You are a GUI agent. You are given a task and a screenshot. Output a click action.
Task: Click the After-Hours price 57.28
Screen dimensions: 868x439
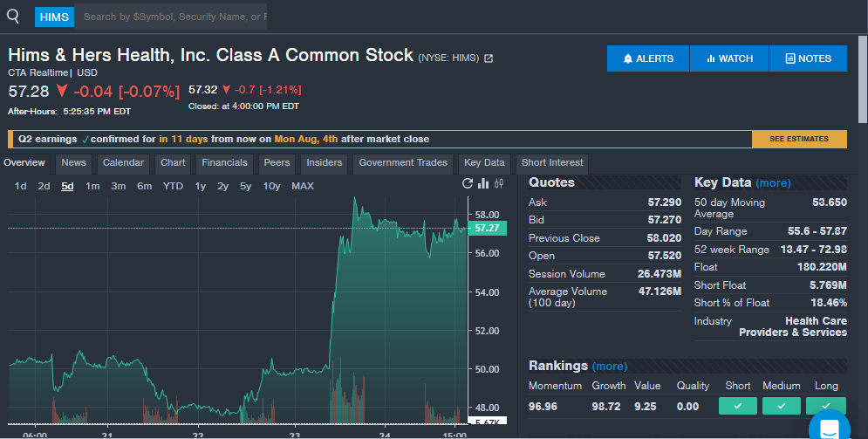[x=28, y=92]
